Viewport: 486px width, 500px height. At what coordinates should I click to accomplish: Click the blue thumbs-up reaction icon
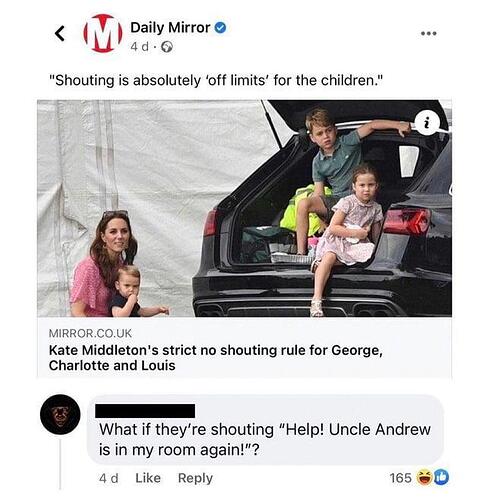point(442,478)
